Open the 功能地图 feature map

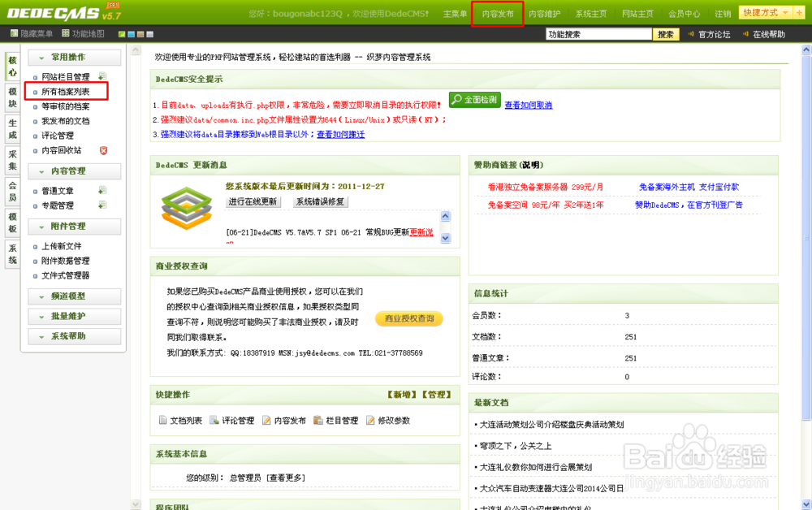click(83, 33)
